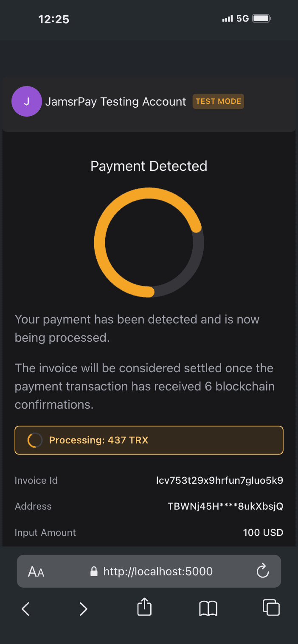Click the masked address TBWNj45H****8ukXbsjQ
This screenshot has height=644, width=298.
point(225,506)
